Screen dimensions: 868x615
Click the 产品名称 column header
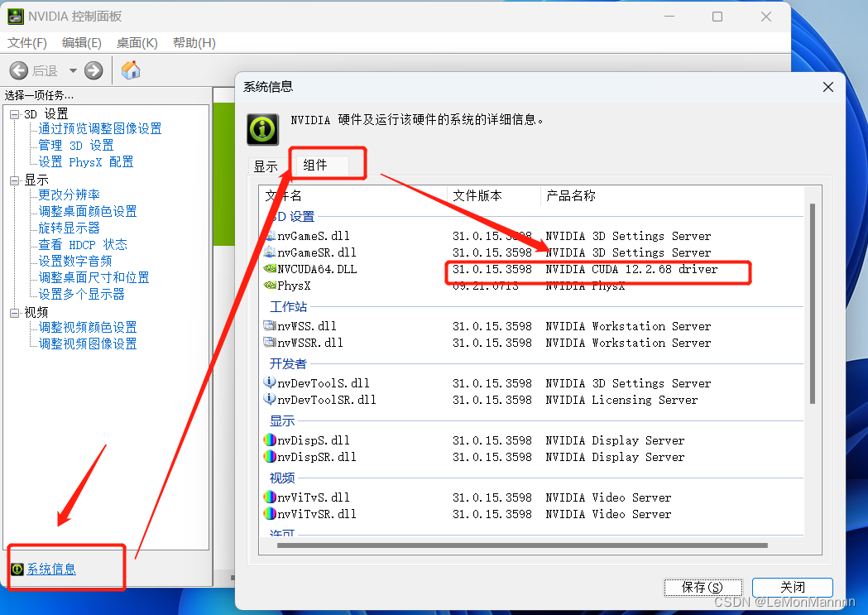[571, 195]
